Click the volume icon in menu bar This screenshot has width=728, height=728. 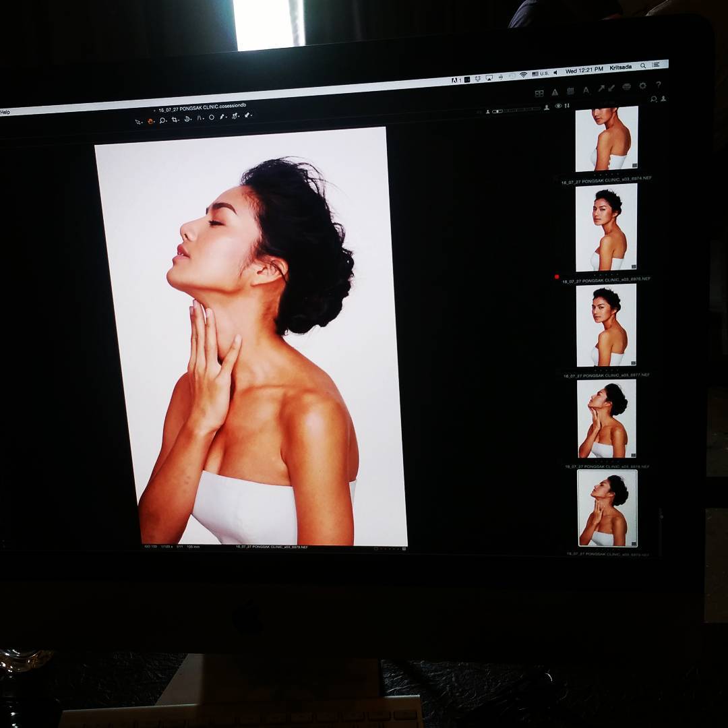[555, 73]
